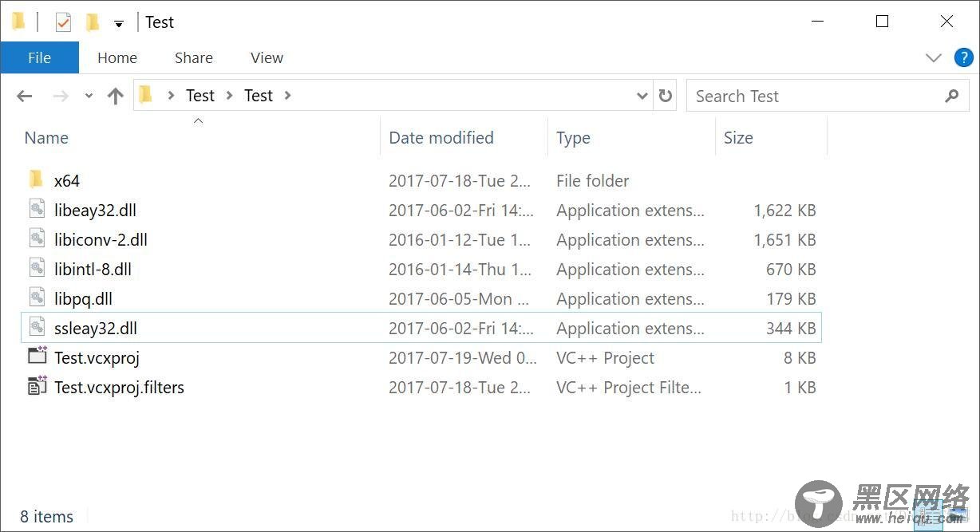Screen dimensions: 980x532
Task: Navigate back to the previous folder
Action: [x=25, y=96]
